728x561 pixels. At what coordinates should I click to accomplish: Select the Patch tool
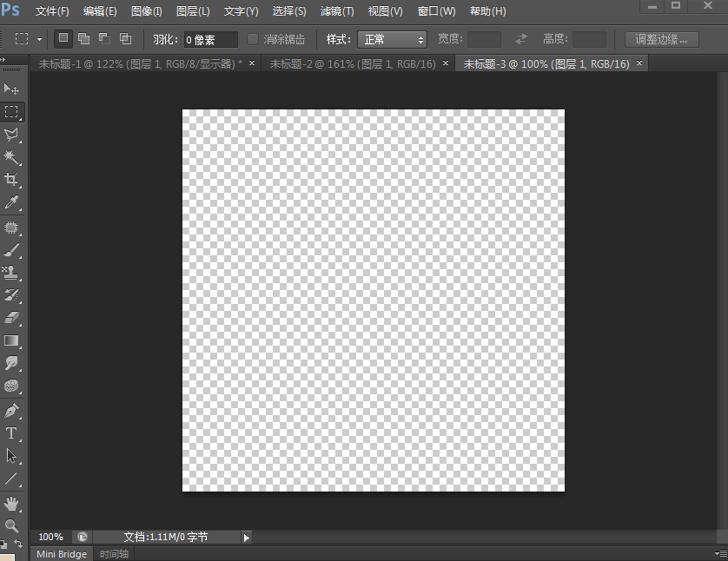click(x=11, y=228)
